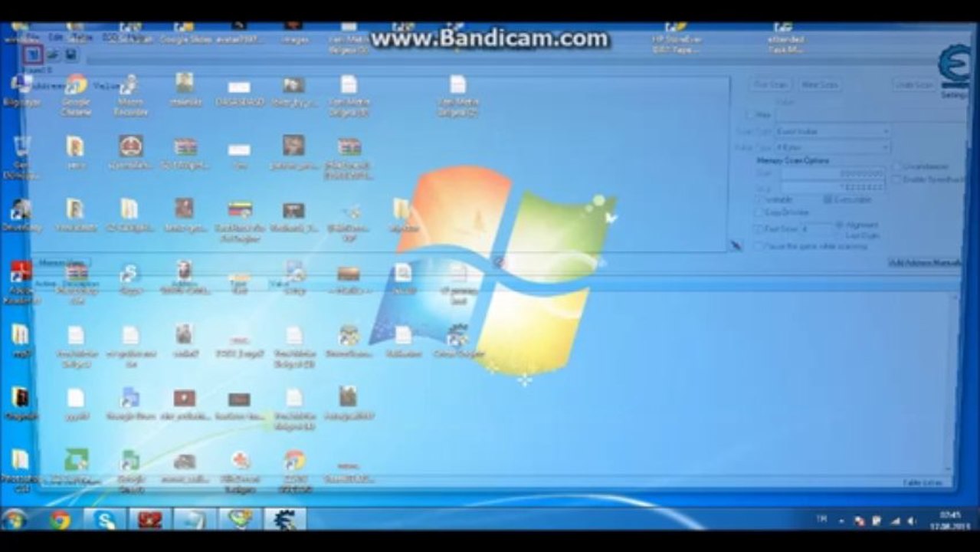The height and width of the screenshot is (552, 980).
Task: Open Windows Start menu orb
Action: coord(14,519)
